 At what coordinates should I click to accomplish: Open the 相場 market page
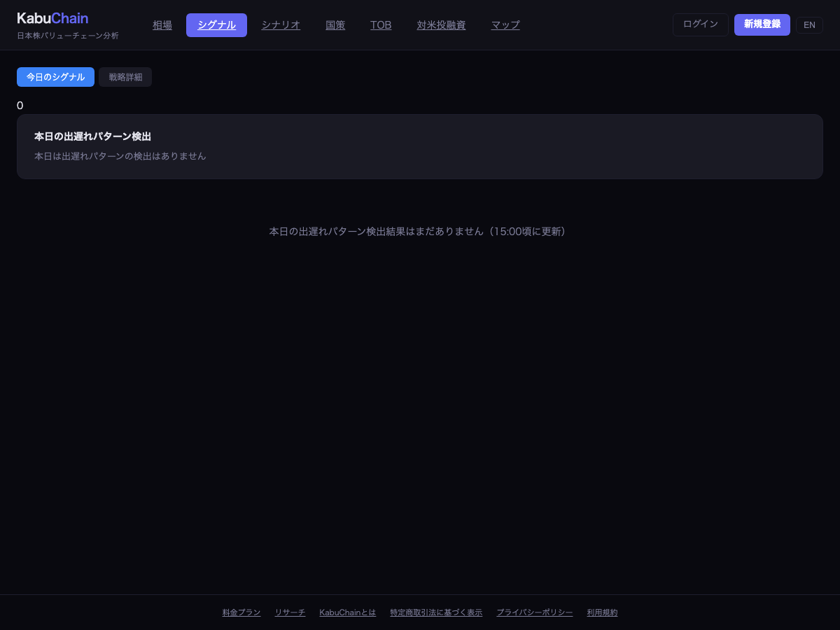tap(162, 25)
